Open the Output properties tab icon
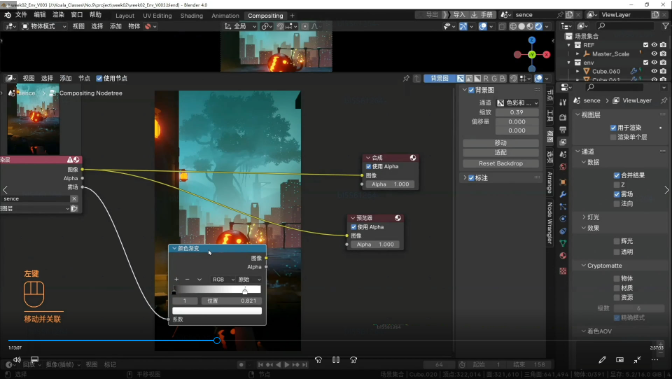 pyautogui.click(x=563, y=130)
